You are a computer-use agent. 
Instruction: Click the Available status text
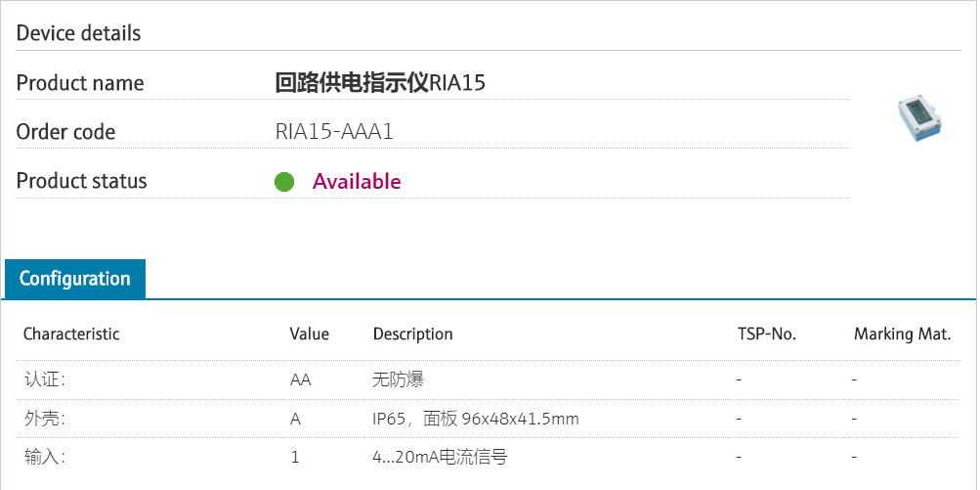(x=357, y=182)
